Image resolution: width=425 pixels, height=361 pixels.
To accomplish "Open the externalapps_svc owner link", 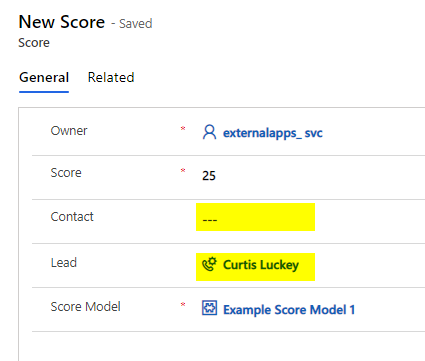I will pyautogui.click(x=273, y=133).
